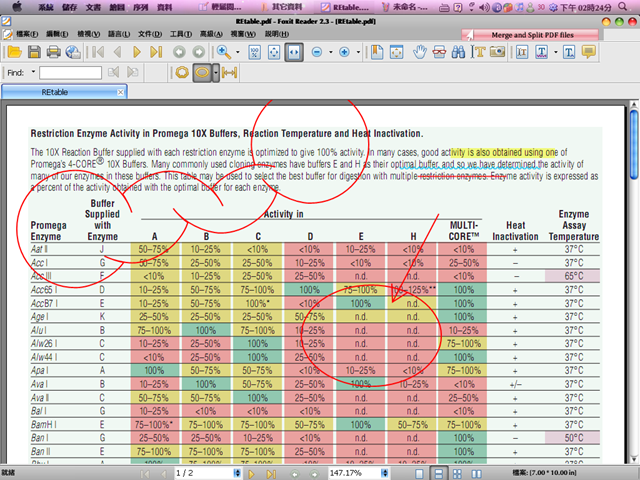
Task: Go to first page using the toolbar arrow
Action: click(98, 52)
